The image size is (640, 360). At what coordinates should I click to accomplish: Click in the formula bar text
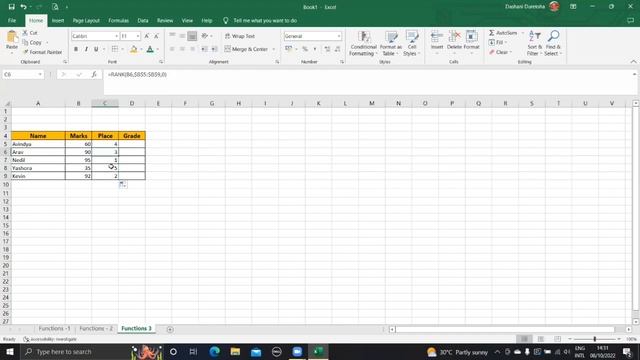click(137, 75)
